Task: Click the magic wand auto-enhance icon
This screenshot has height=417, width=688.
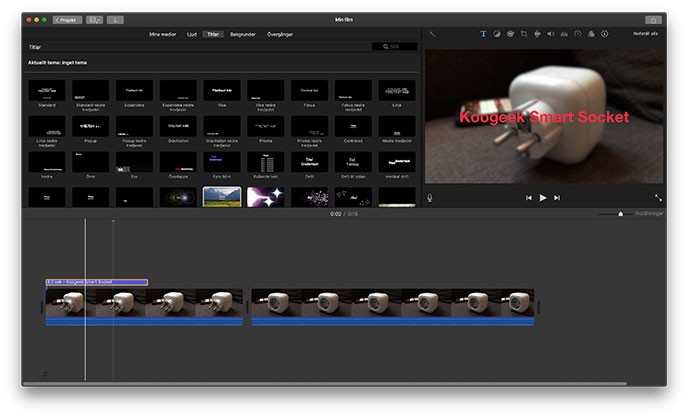Action: pyautogui.click(x=432, y=34)
